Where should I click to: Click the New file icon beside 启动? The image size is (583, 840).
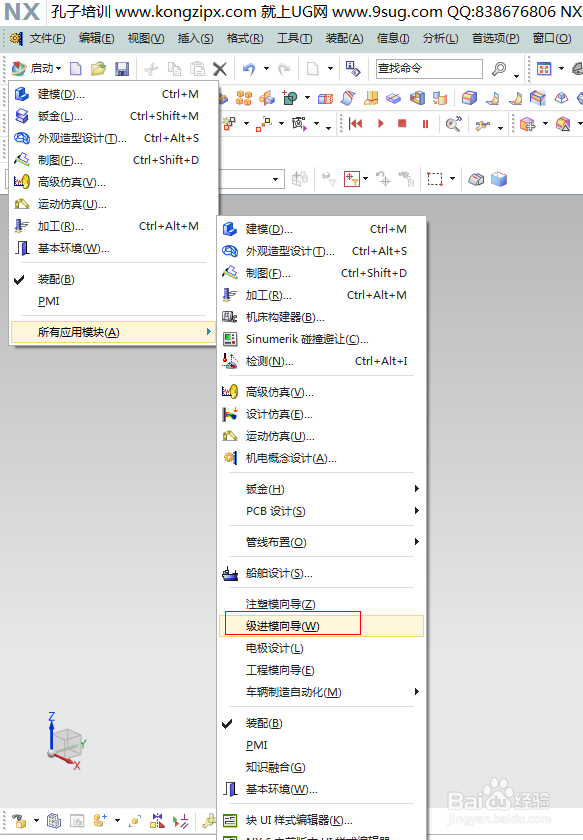[x=76, y=69]
